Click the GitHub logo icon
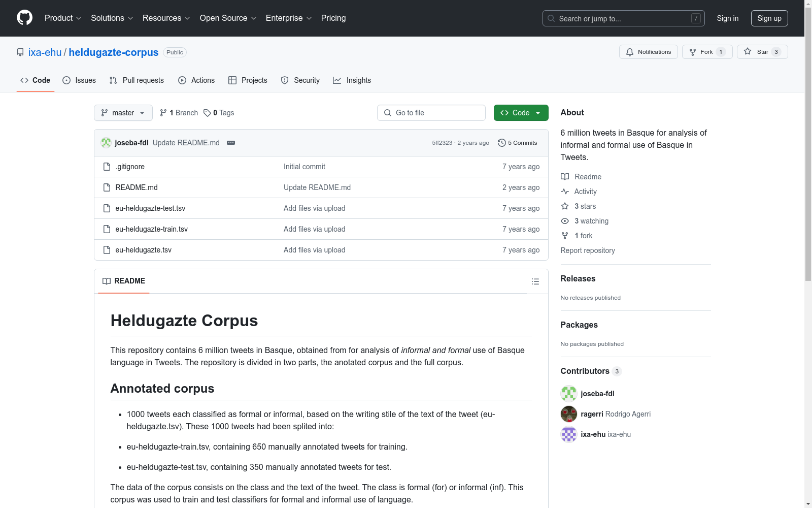 [x=24, y=18]
